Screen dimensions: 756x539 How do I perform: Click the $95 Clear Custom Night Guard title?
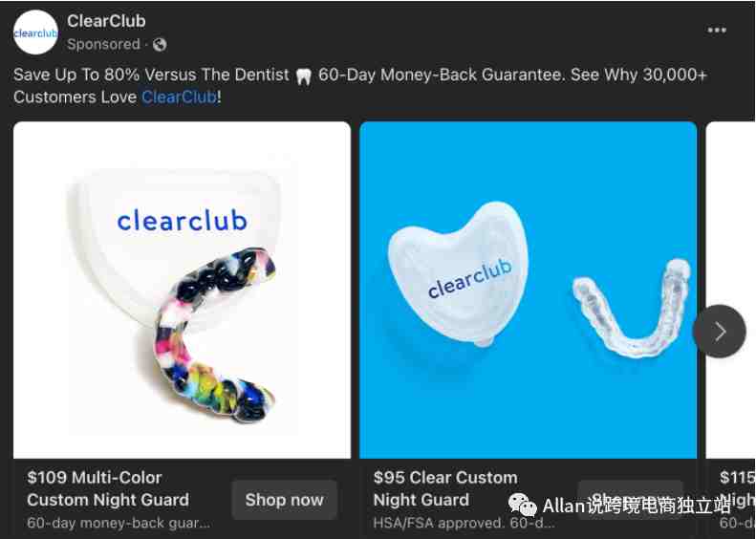point(445,488)
